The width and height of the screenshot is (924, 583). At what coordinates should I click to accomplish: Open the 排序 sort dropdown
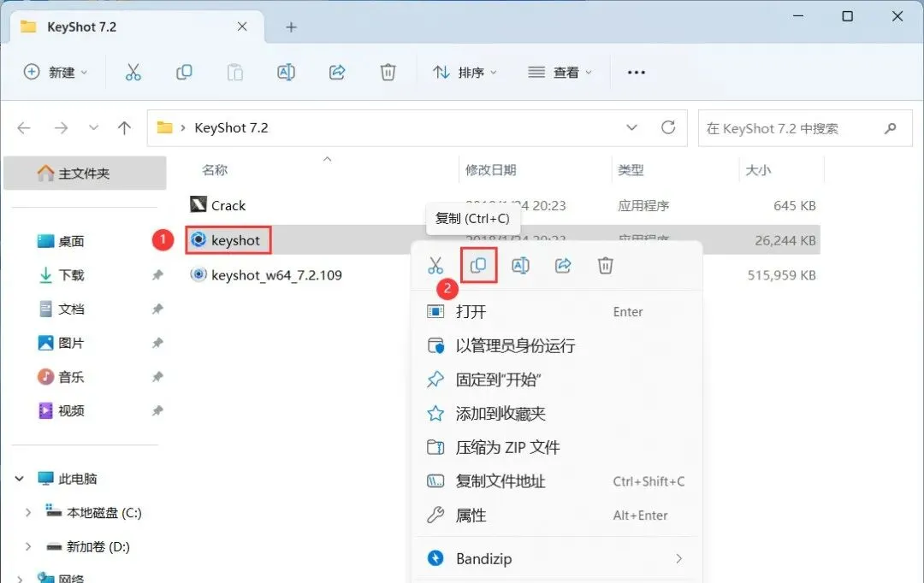click(x=465, y=73)
